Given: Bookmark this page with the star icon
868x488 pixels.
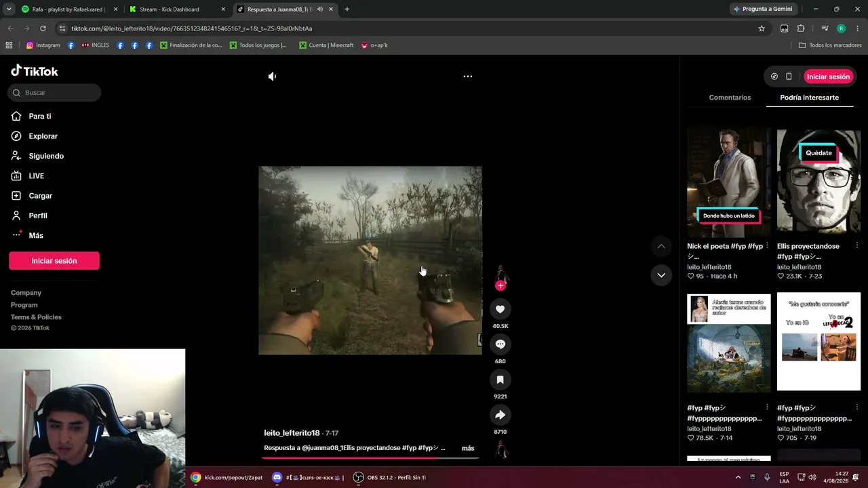Looking at the screenshot, I should click(x=762, y=28).
